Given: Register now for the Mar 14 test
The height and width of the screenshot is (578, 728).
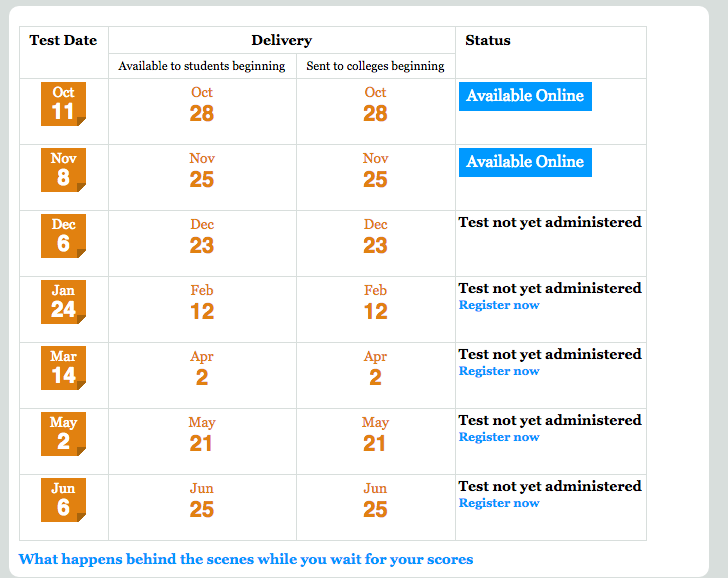Looking at the screenshot, I should 499,371.
